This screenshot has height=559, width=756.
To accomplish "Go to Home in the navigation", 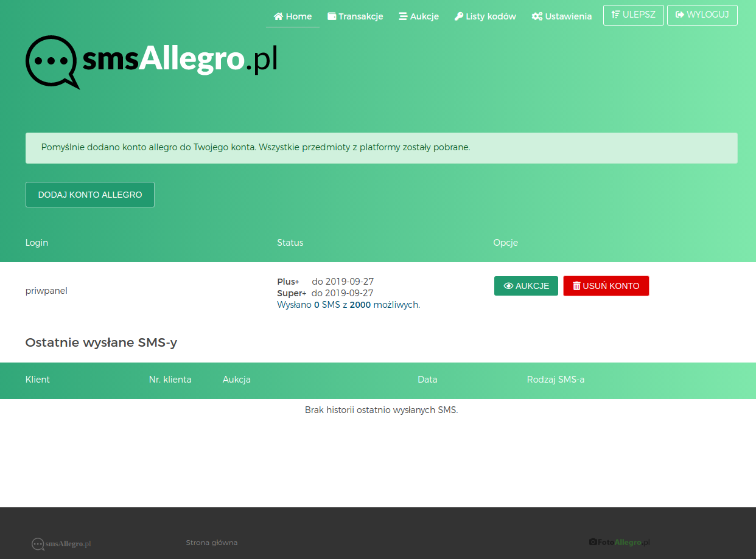I will pyautogui.click(x=293, y=16).
